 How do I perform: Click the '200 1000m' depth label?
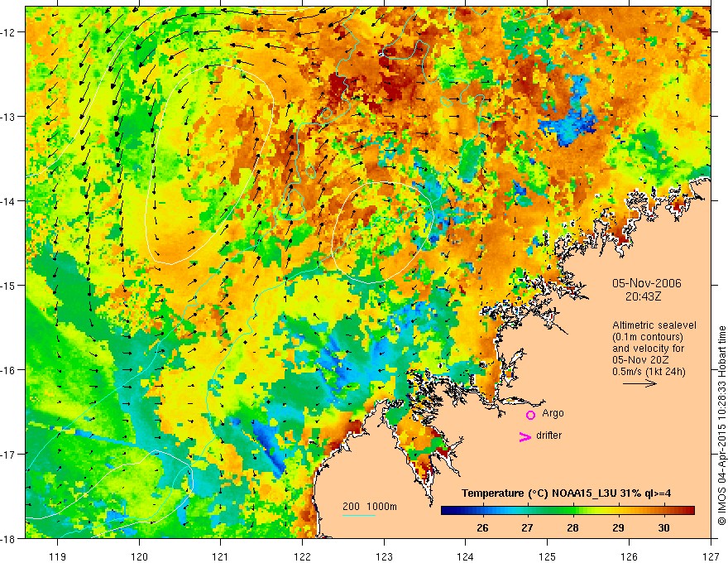click(x=370, y=507)
